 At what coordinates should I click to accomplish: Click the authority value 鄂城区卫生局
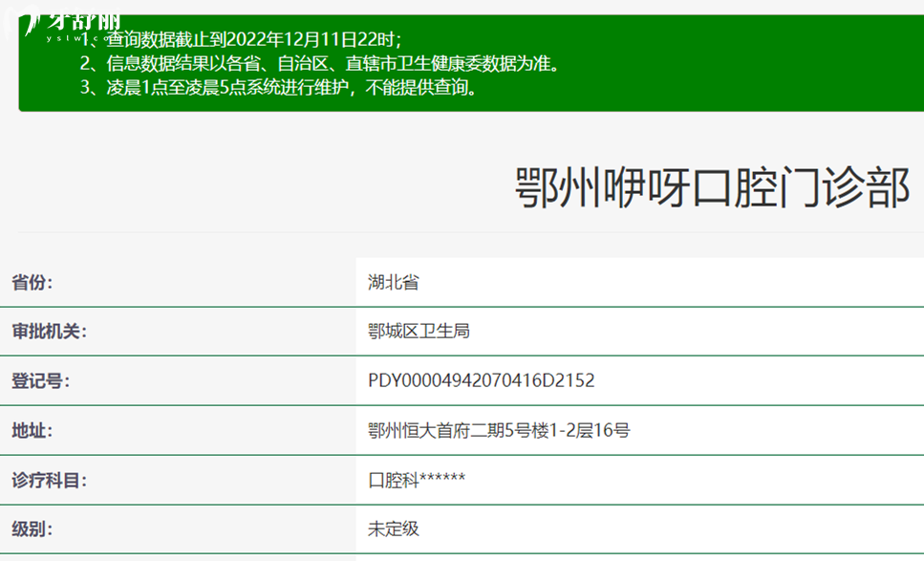coord(419,332)
